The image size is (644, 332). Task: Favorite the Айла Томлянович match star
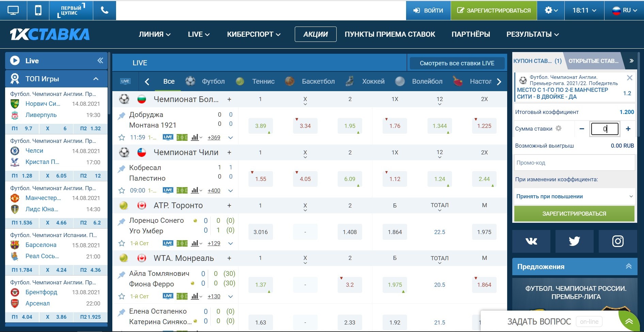pos(122,296)
